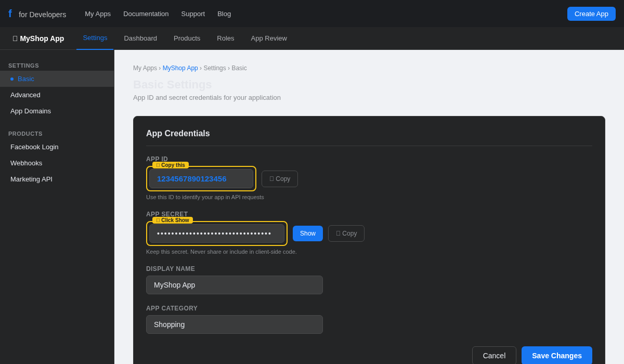Open the 'for Developers' home link
Screen dimensions: 624x364
pos(42,15)
